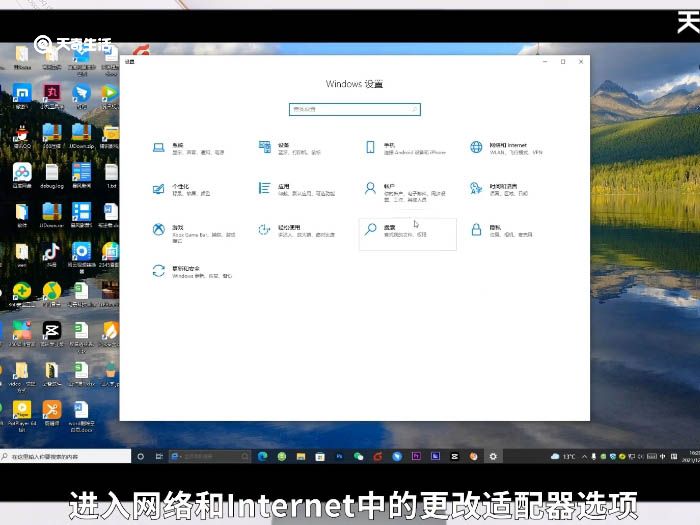
Task: Focus the settings search field
Action: pyautogui.click(x=355, y=109)
